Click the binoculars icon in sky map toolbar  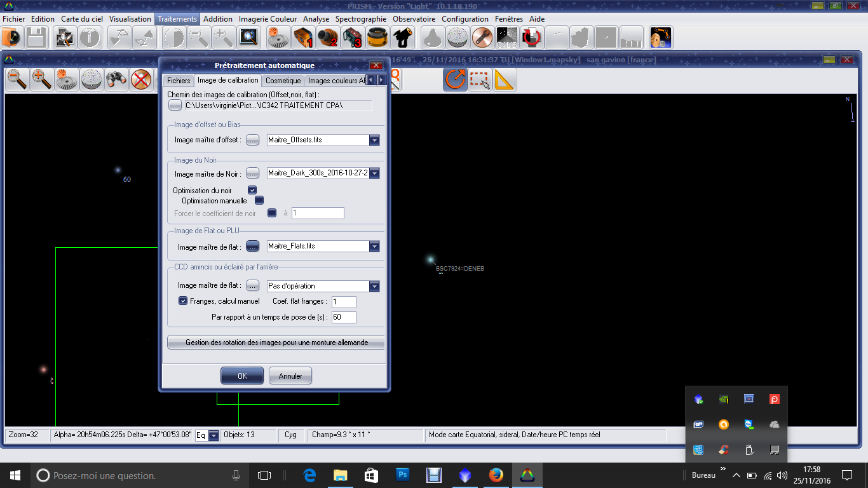click(116, 80)
